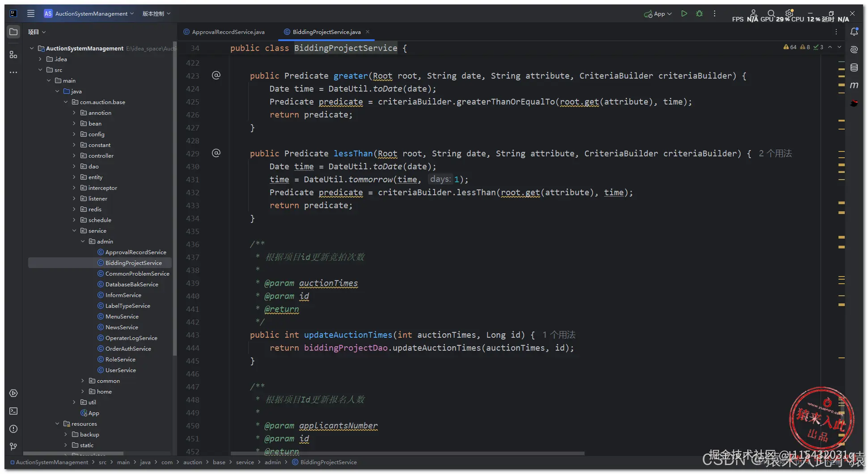
Task: Click gutter icon on line 423
Action: tap(216, 75)
